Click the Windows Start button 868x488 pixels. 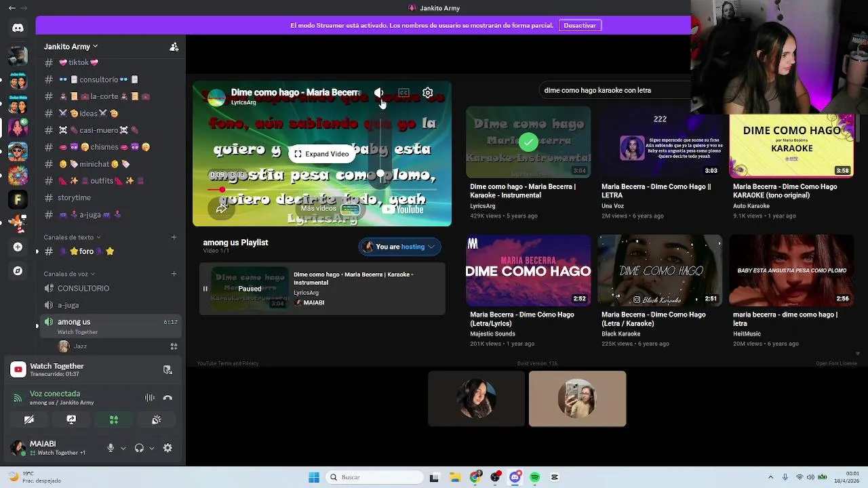pyautogui.click(x=314, y=477)
